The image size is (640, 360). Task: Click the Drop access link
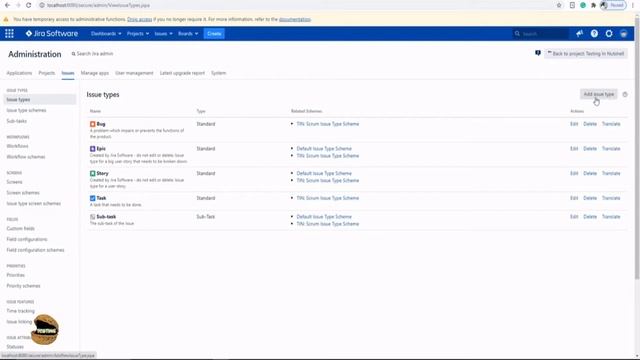(x=140, y=19)
